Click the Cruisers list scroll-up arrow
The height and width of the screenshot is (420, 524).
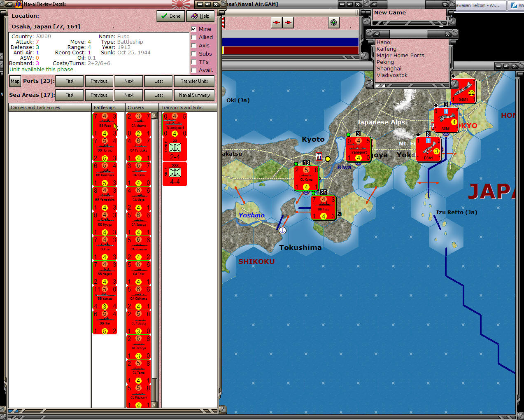(x=155, y=116)
